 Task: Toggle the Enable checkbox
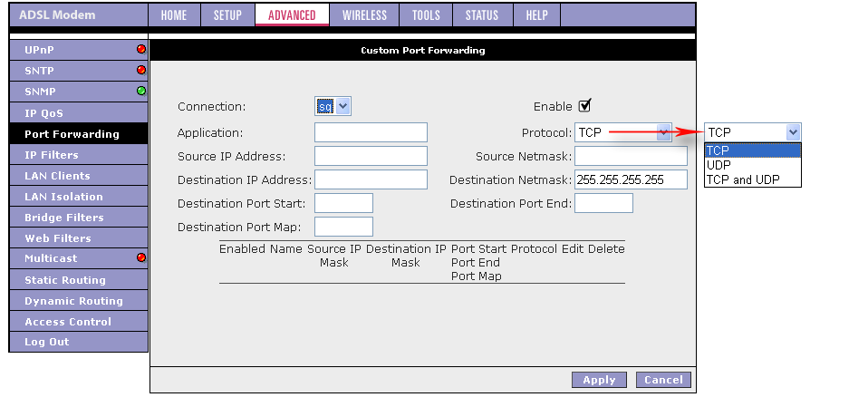(585, 105)
